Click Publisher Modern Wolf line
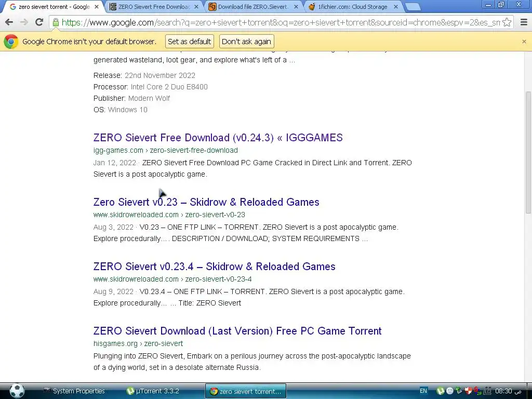532x399 pixels. tap(131, 98)
